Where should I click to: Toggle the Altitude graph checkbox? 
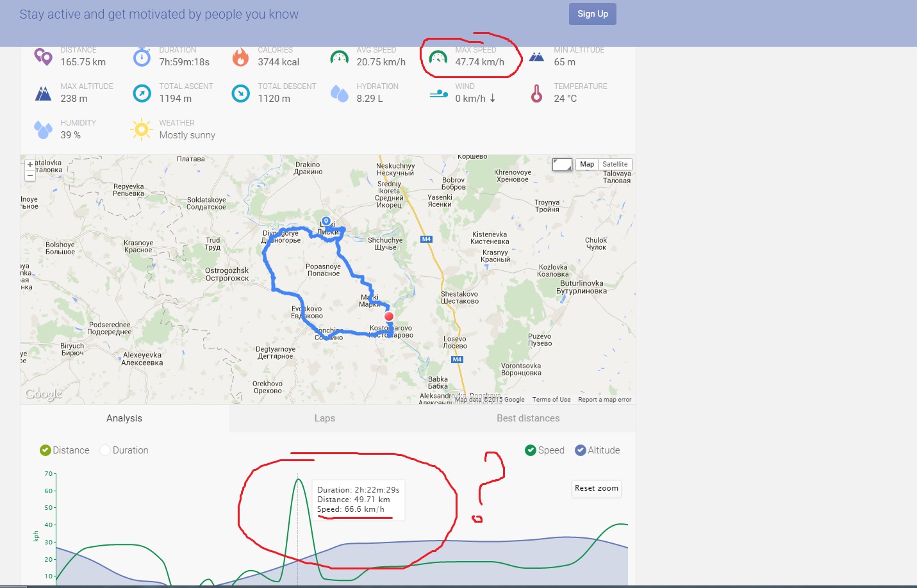(580, 450)
